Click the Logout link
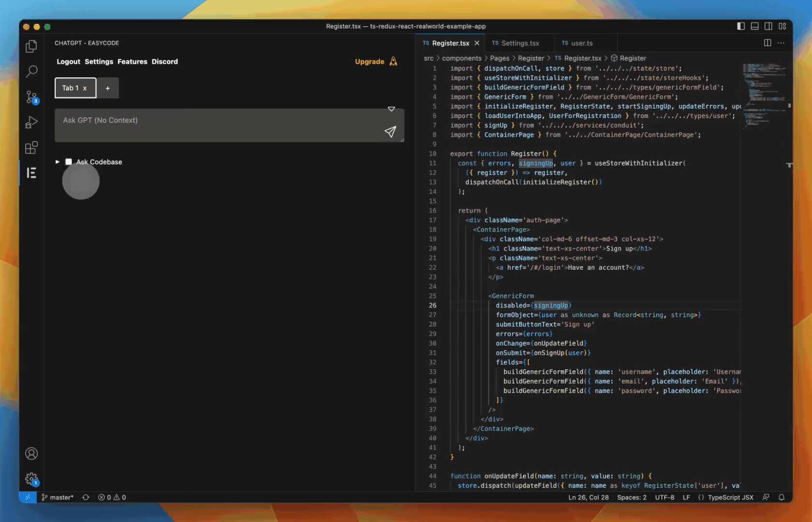Screen dimensions: 812x522 68,61
